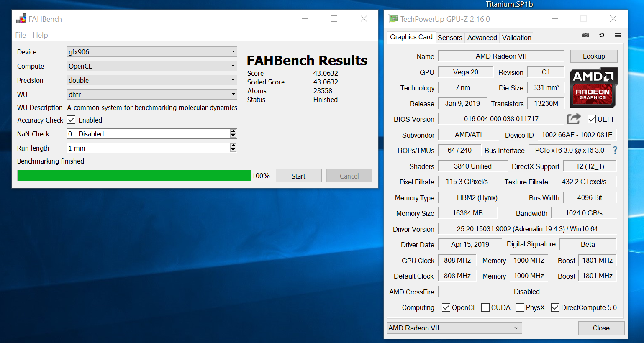Viewport: 644px width, 343px height.
Task: Click the Bus Width value 4096 Bit
Action: 590,197
